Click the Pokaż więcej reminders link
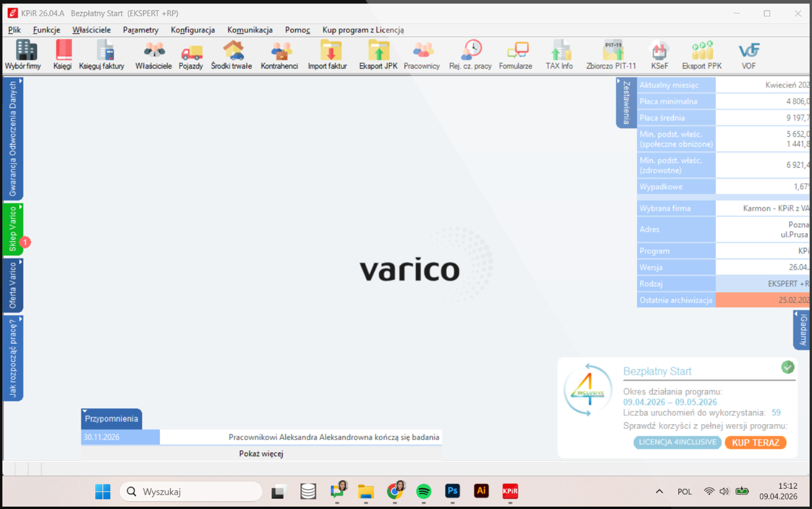 (x=261, y=454)
